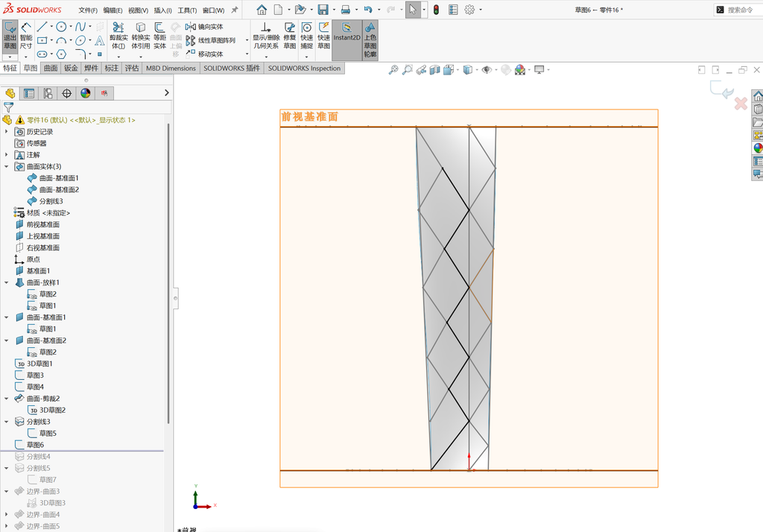Click the 移动实体 move entities tool
The image size is (763, 532).
click(204, 54)
